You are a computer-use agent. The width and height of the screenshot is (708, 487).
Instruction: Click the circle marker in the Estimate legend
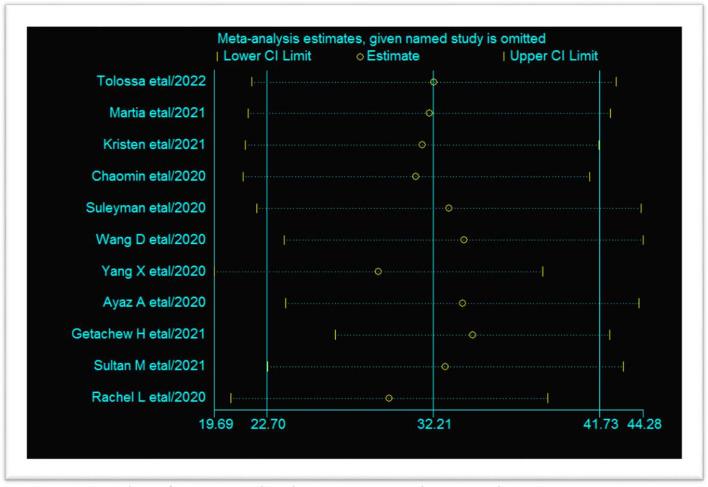360,57
